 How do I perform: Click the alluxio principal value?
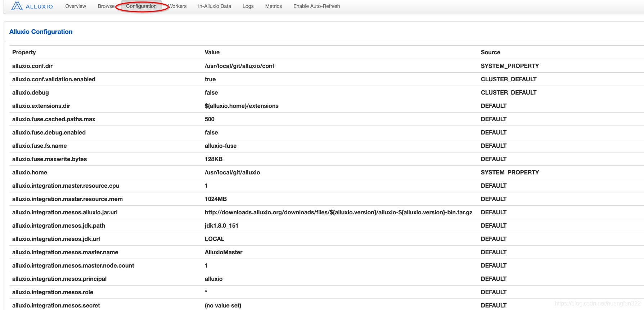point(213,279)
